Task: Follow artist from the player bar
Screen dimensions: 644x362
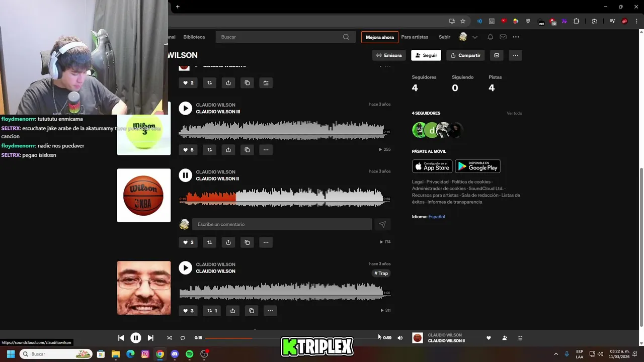Action: pyautogui.click(x=505, y=338)
